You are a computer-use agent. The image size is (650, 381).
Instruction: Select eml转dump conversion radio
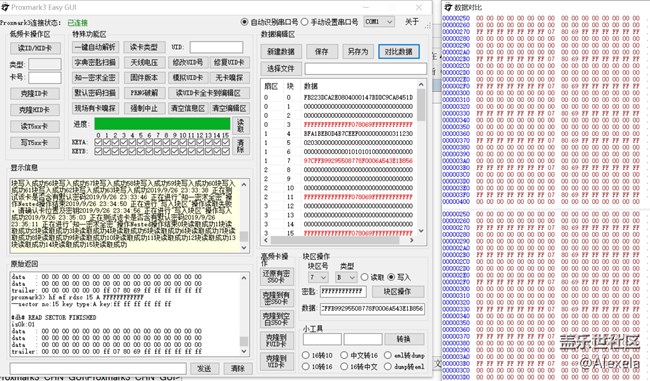(x=388, y=355)
